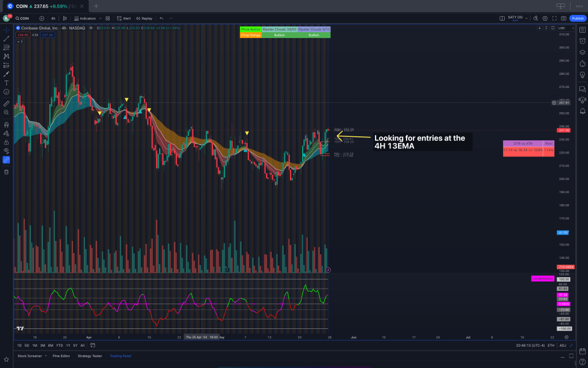Select the Text annotation tool
588x368 pixels.
(6, 83)
